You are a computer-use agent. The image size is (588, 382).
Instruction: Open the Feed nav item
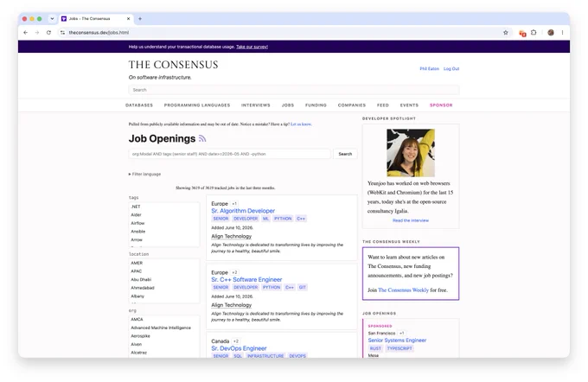382,105
